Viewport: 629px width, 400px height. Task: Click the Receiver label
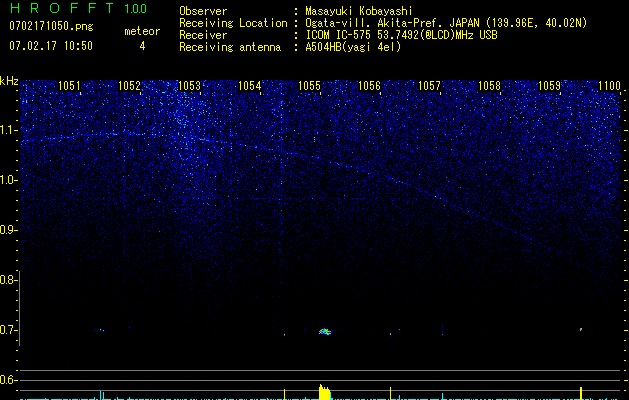point(203,35)
